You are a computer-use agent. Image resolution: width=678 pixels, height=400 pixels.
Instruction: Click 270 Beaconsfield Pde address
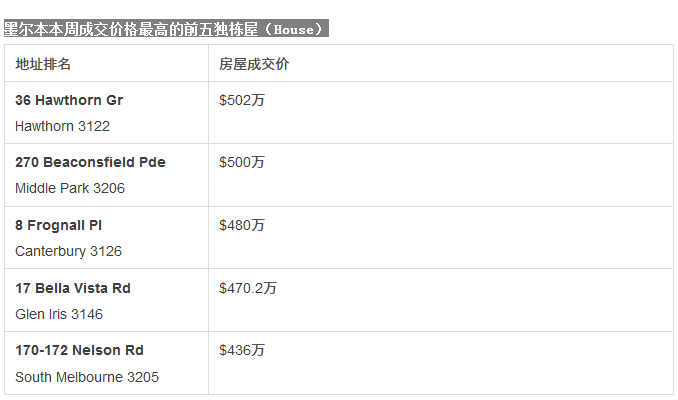(x=90, y=162)
